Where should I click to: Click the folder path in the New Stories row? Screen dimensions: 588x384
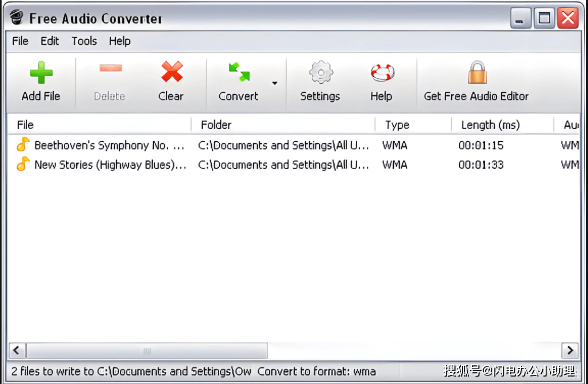(x=284, y=165)
